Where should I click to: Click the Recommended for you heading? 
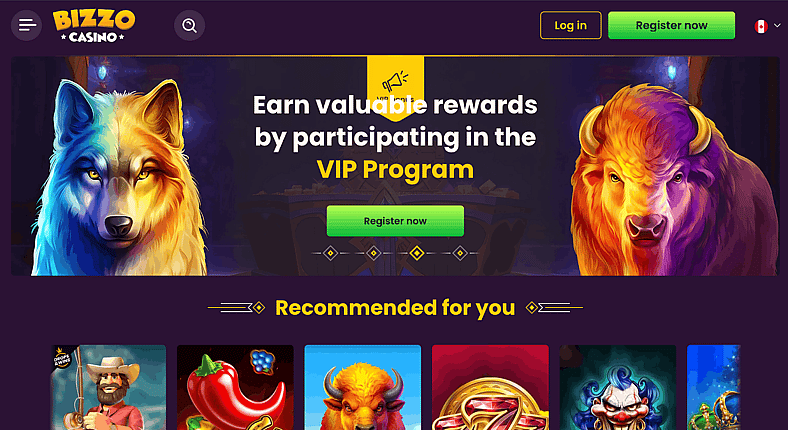(x=395, y=307)
